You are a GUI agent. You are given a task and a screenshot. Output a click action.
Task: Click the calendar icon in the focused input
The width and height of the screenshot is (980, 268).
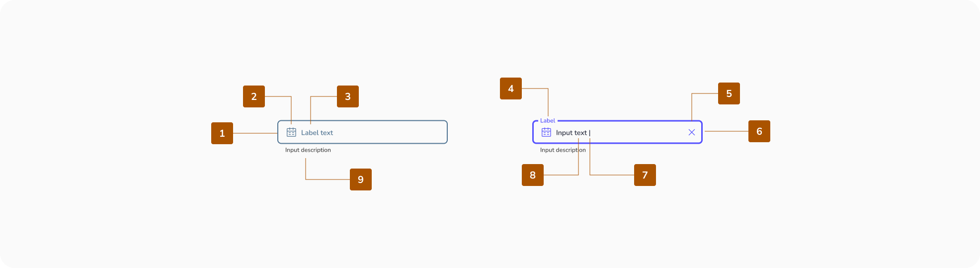(x=546, y=132)
